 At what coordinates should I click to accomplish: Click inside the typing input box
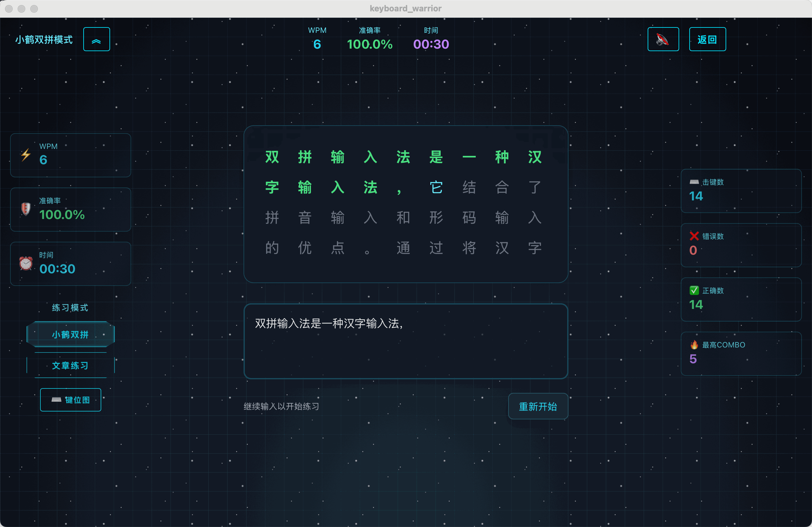click(405, 341)
